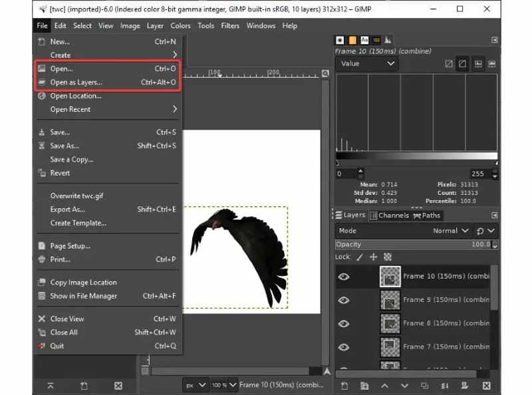Toggle visibility of Frame 8 layer
This screenshot has height=395, width=532.
pos(344,323)
